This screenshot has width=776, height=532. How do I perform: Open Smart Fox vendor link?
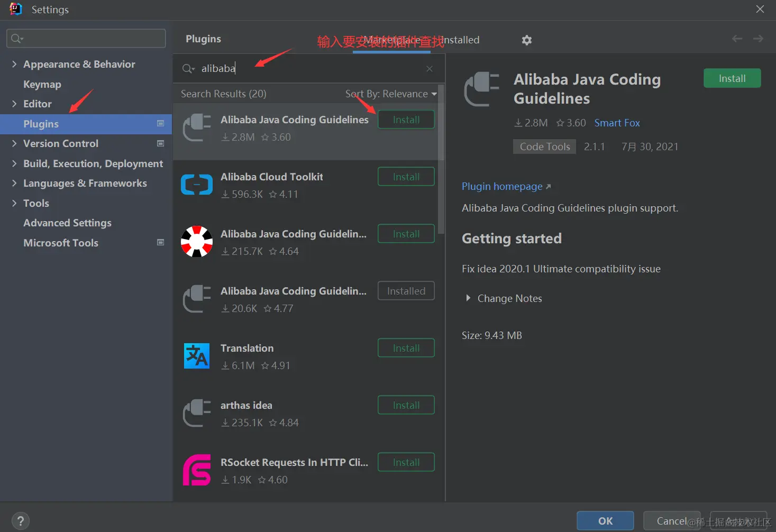click(617, 123)
